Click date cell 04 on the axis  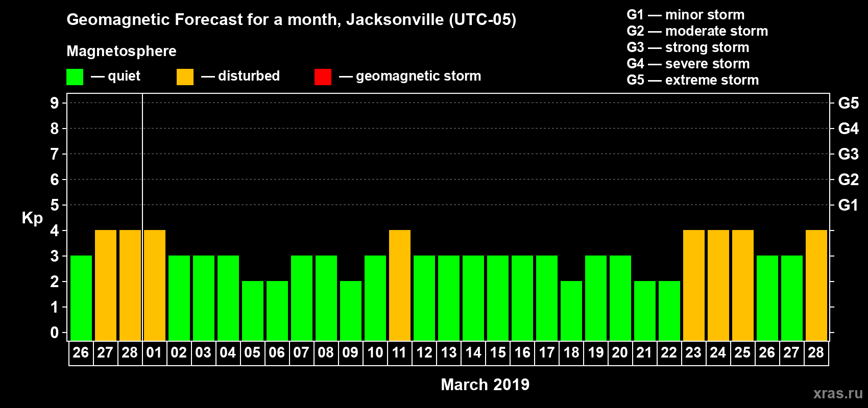228,353
